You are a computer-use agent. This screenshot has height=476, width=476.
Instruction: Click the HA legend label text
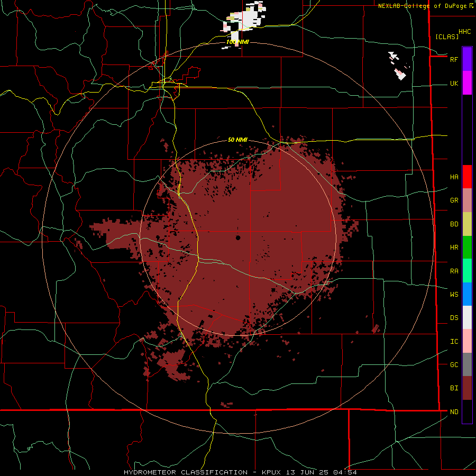(x=454, y=177)
